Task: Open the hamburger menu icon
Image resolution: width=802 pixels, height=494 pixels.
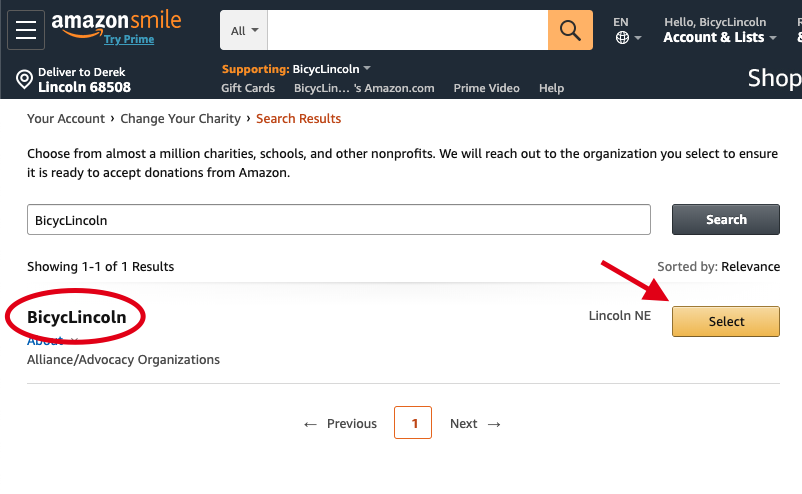Action: (26, 30)
